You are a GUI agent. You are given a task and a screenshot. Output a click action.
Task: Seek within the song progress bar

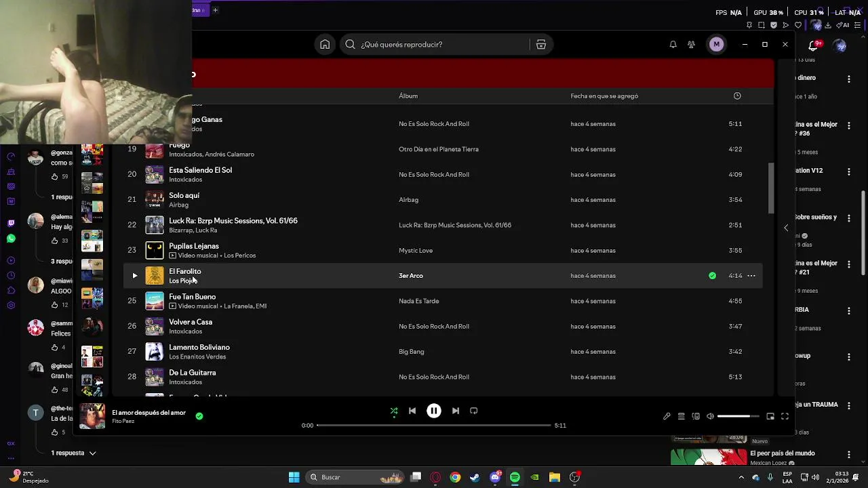434,426
